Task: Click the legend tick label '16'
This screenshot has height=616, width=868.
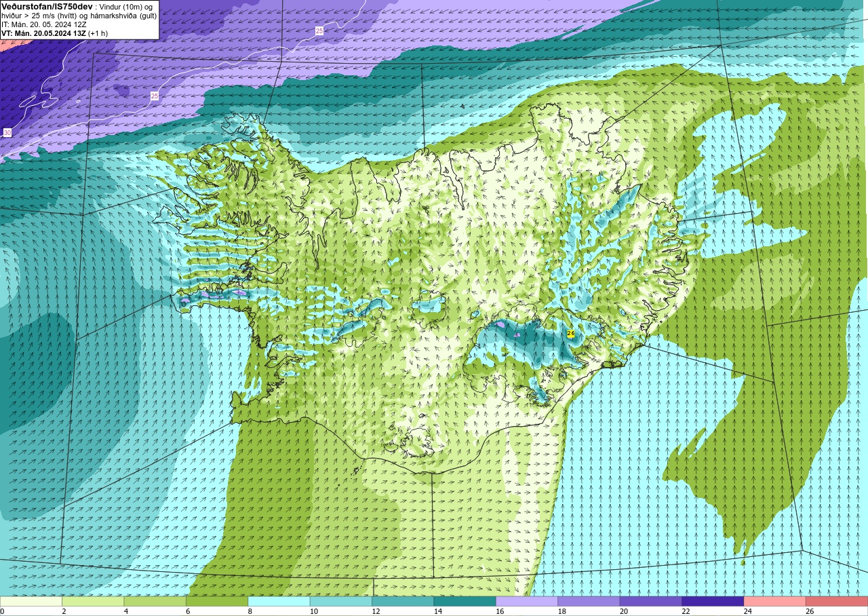Action: tap(500, 611)
